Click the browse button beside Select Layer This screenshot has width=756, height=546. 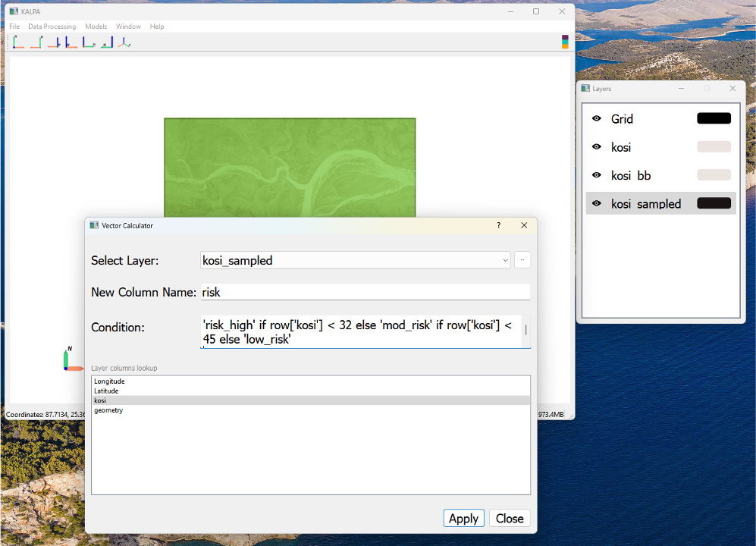point(522,260)
